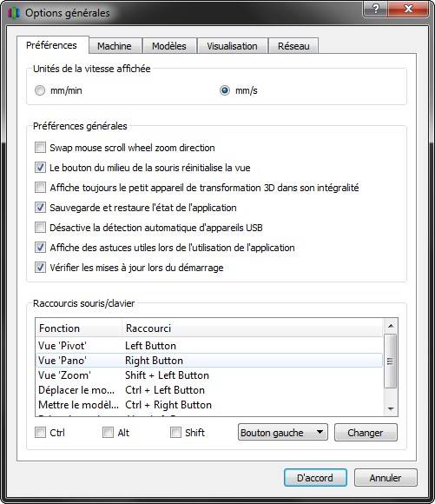Open the Bouton gauche dropdown
The image size is (435, 504).
[283, 433]
